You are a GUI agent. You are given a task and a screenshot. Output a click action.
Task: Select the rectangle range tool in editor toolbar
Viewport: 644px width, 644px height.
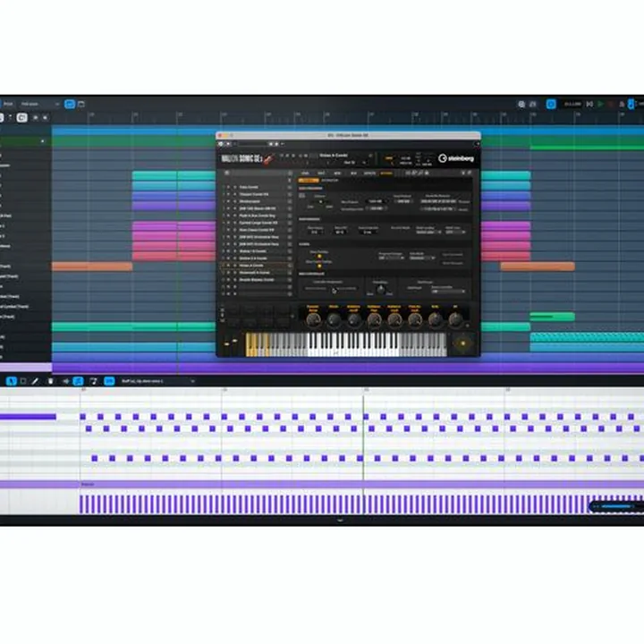[x=23, y=381]
